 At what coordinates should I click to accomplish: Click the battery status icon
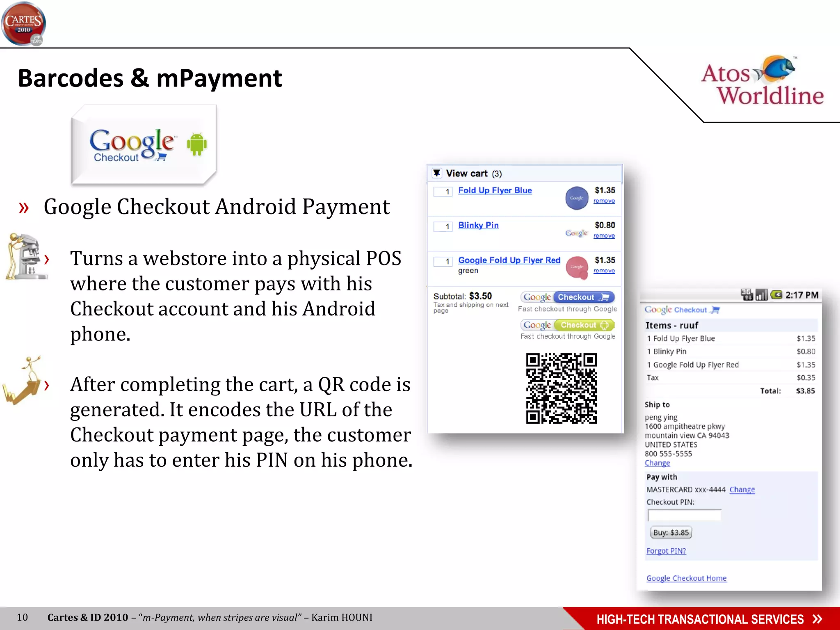click(x=776, y=294)
